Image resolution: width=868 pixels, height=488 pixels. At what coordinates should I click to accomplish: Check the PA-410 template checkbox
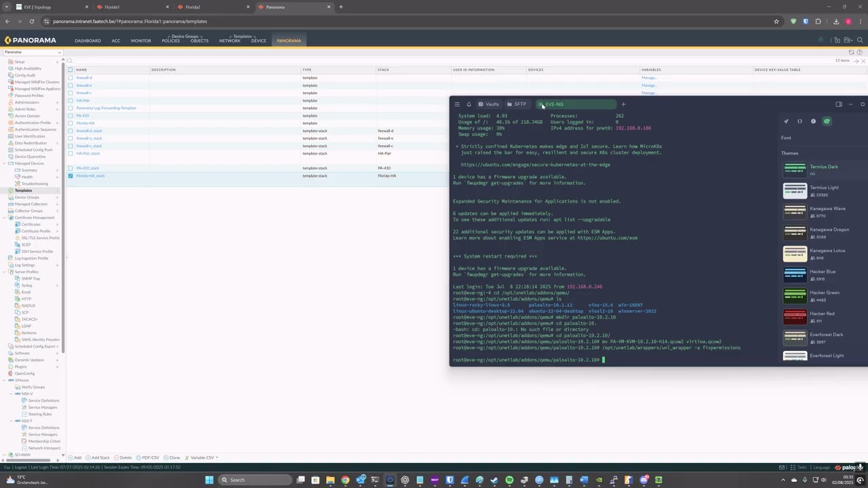click(x=70, y=116)
